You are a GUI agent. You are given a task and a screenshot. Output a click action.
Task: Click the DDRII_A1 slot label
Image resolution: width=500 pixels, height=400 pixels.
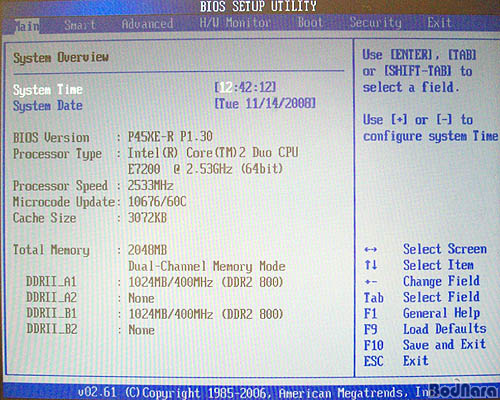[51, 282]
